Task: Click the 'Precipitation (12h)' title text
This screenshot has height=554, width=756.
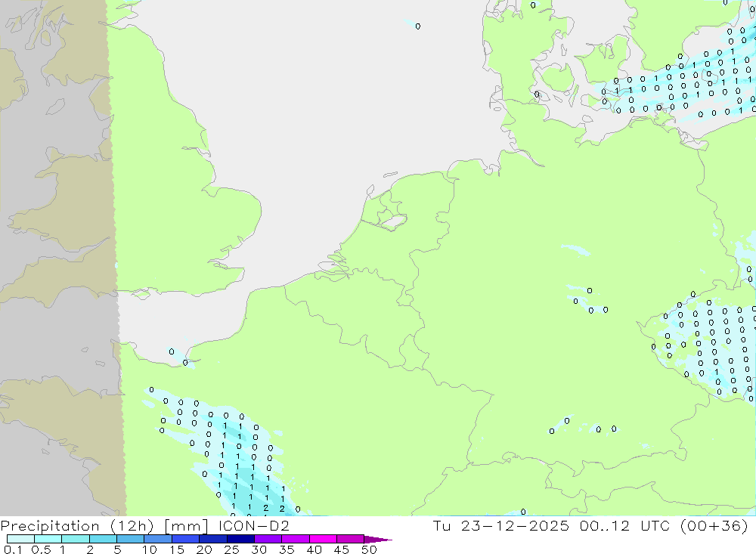Action: point(77,526)
